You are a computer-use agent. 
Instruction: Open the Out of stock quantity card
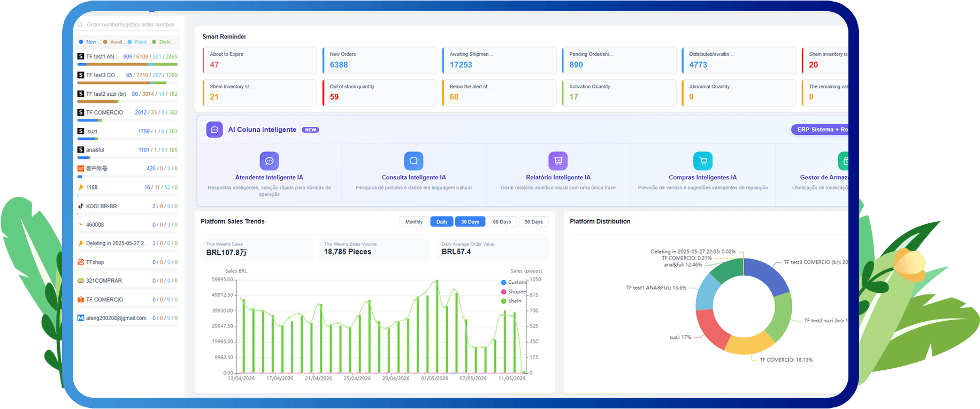point(380,93)
